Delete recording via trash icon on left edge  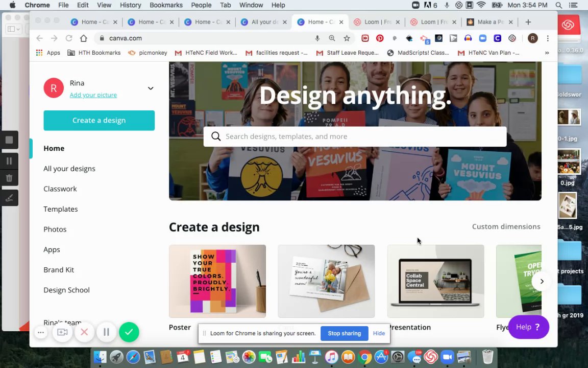9,178
